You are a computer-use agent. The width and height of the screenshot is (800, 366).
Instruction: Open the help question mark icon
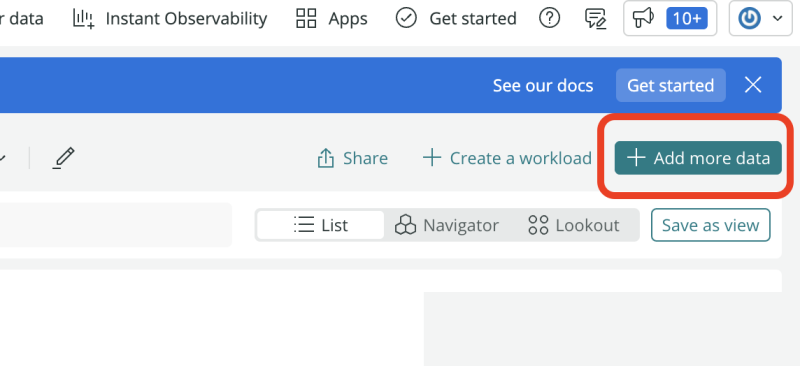click(549, 18)
